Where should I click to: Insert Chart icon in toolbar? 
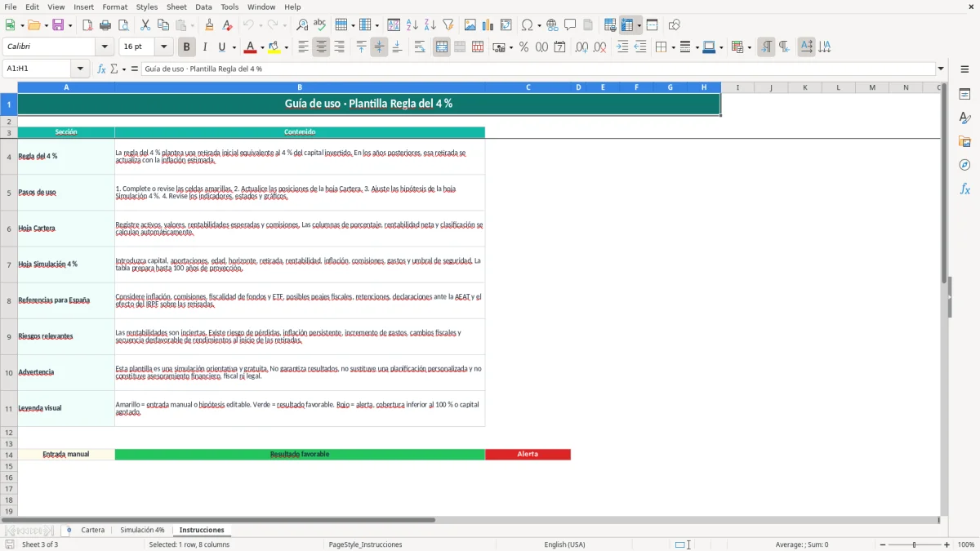point(488,25)
